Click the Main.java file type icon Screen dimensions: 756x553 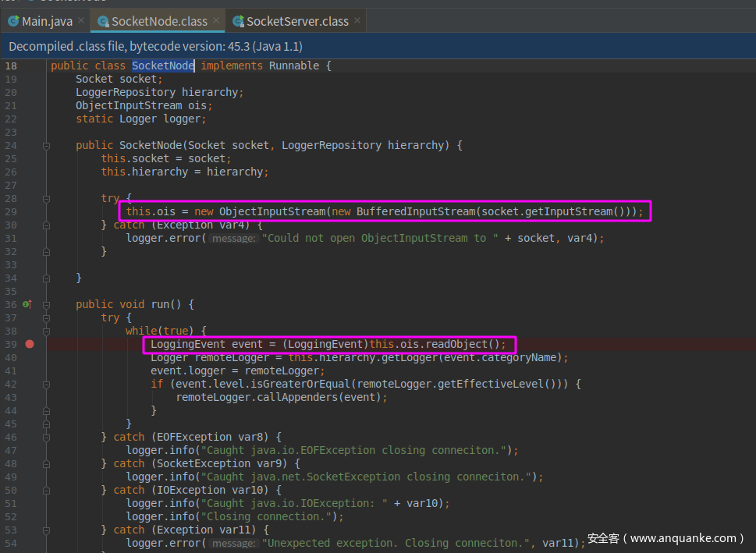[13, 21]
